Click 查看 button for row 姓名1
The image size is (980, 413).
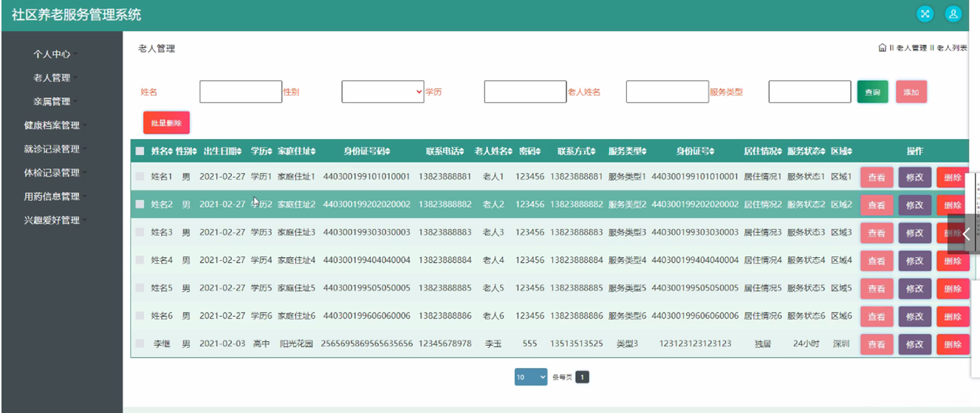click(x=877, y=177)
